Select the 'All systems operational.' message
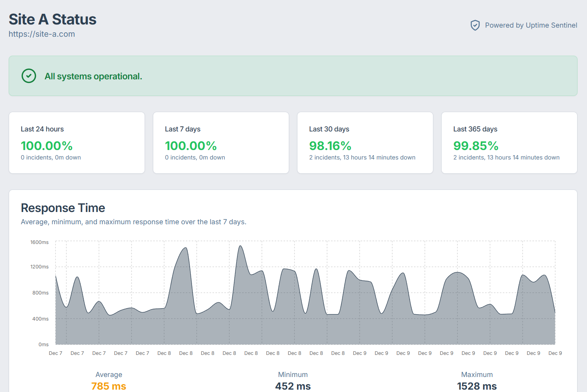Viewport: 587px width, 392px height. coord(93,76)
